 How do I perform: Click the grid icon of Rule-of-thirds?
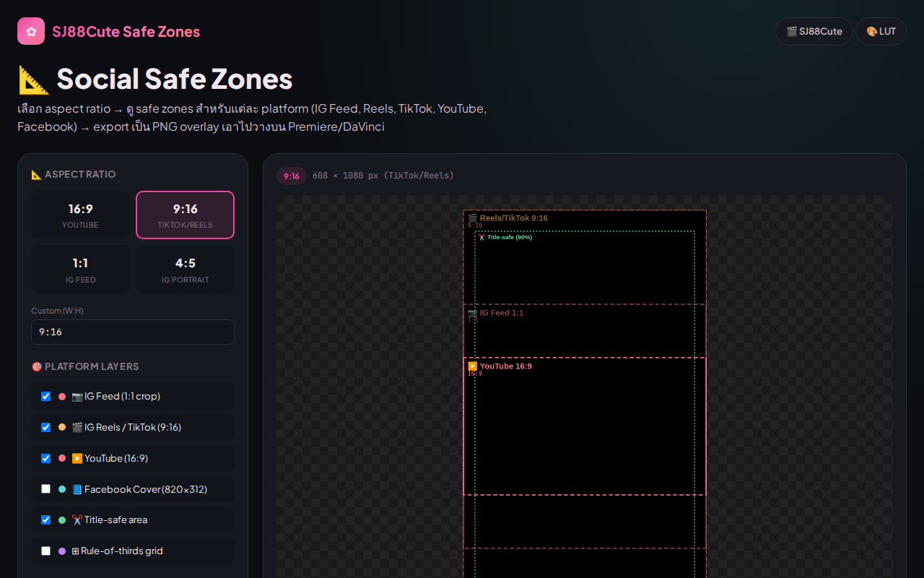coord(75,551)
